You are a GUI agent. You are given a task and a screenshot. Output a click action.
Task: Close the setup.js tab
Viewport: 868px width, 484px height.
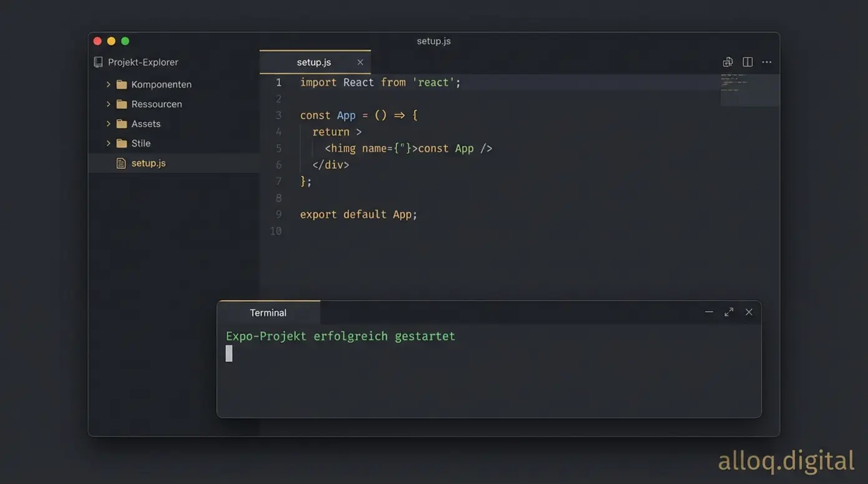coord(359,62)
